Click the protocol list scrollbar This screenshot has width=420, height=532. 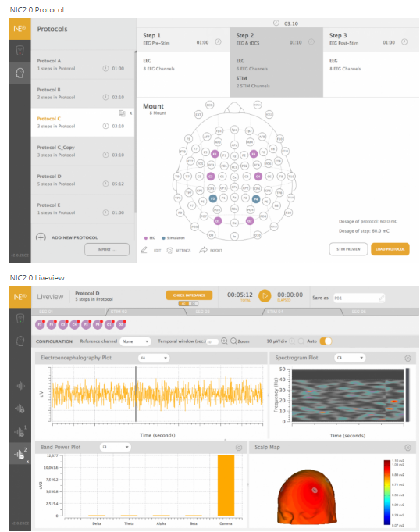[x=135, y=132]
